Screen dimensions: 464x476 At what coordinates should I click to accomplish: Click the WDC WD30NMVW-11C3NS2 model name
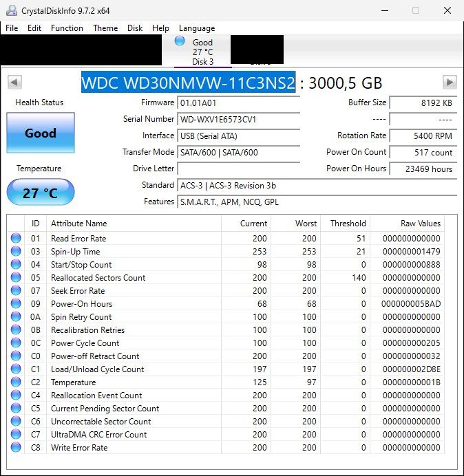pyautogui.click(x=188, y=82)
